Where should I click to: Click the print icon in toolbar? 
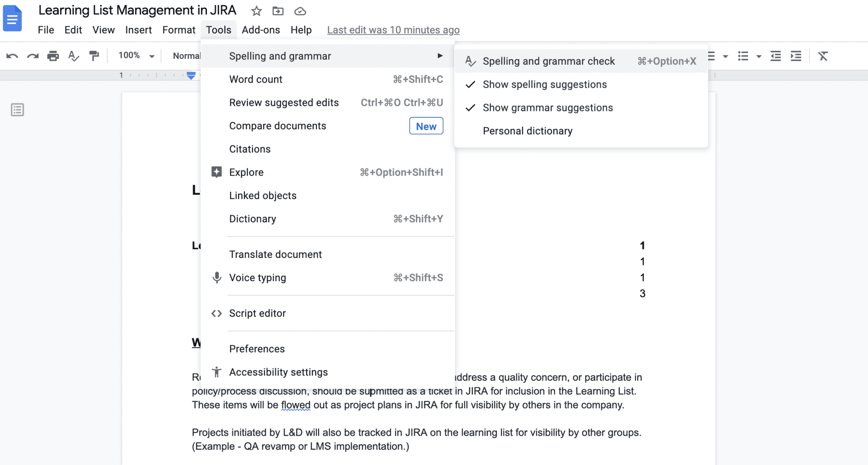pos(52,55)
